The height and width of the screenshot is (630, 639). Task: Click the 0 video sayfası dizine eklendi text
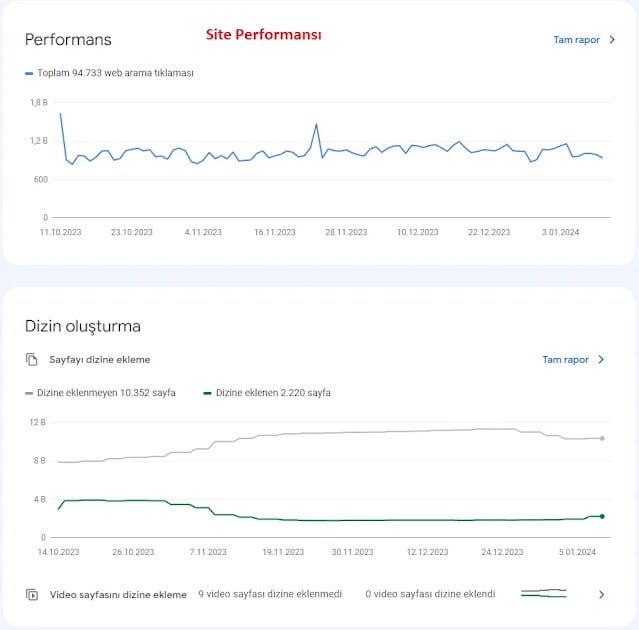[429, 594]
